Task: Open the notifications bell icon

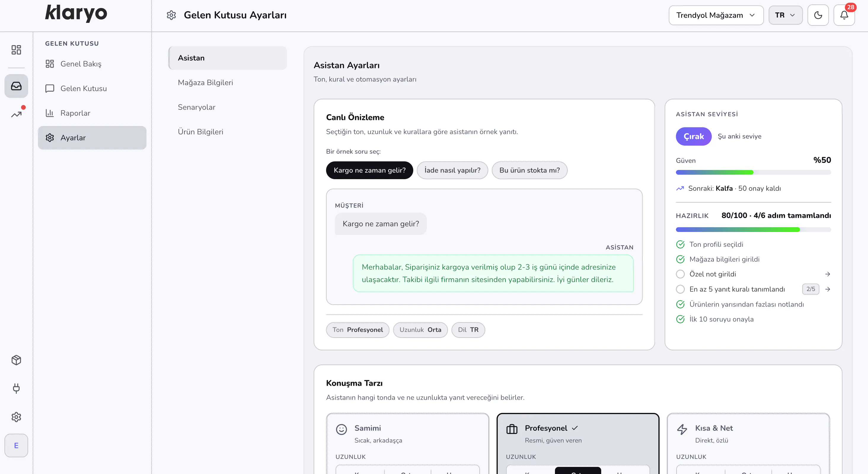Action: 844,15
